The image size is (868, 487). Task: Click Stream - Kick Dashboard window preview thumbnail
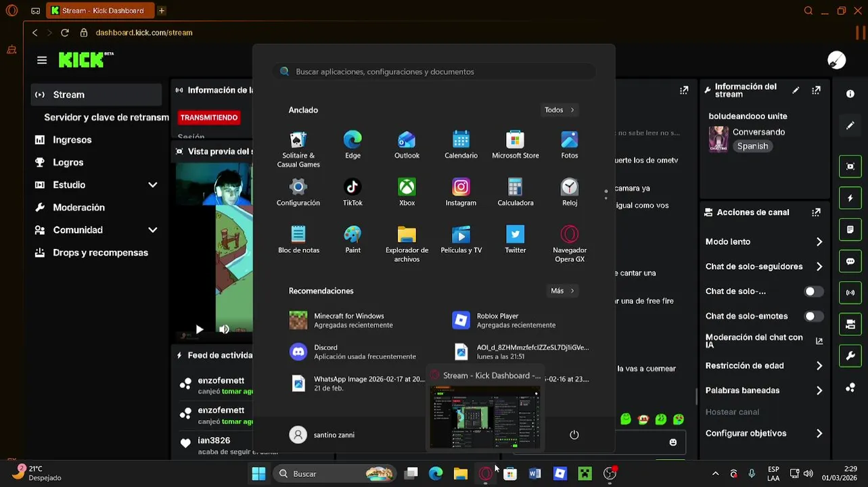point(484,417)
